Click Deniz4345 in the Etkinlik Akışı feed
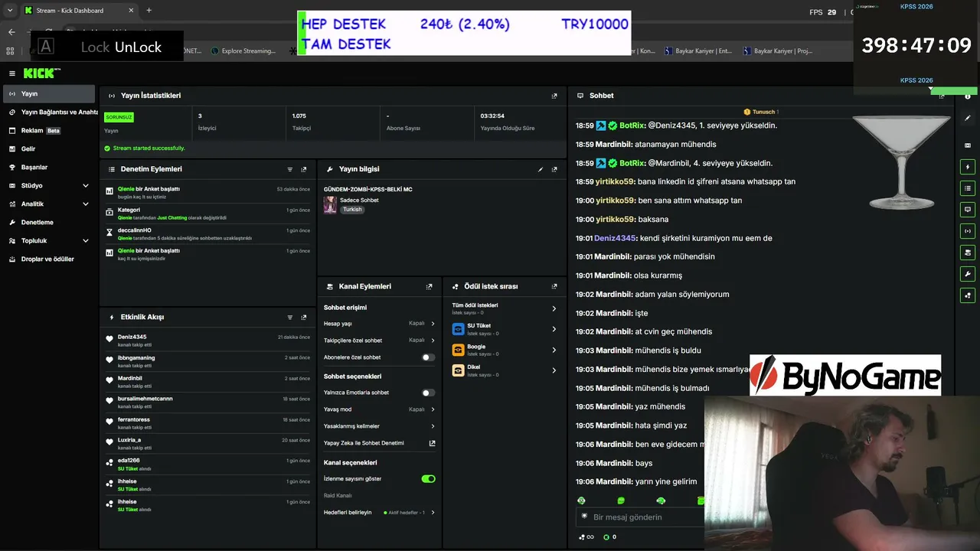The height and width of the screenshot is (551, 980). (132, 337)
